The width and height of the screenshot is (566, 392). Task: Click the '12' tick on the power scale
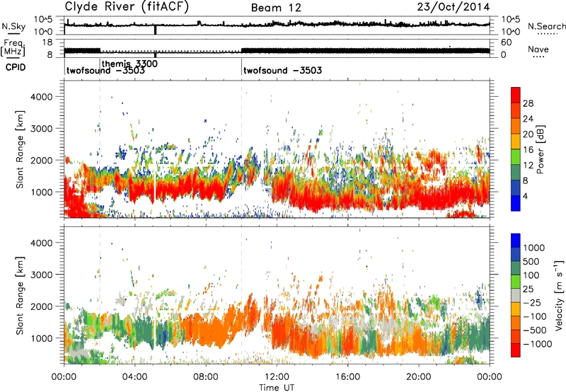(x=528, y=166)
